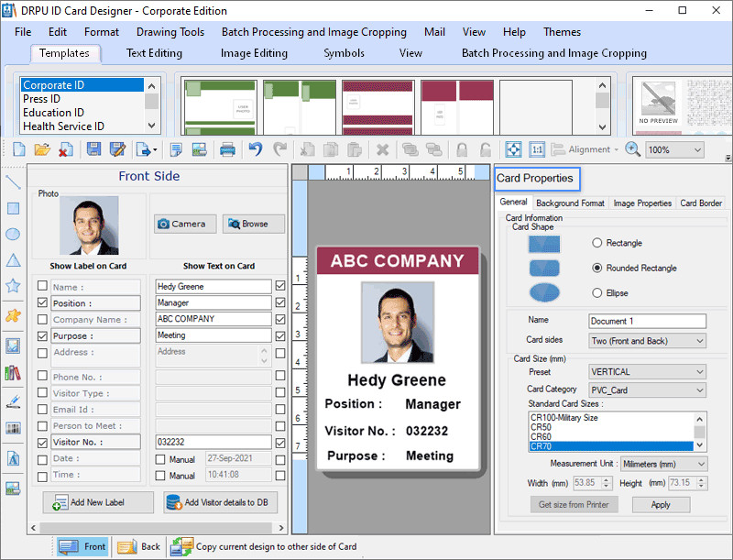
Task: Enable the Name label checkbox
Action: pos(42,286)
